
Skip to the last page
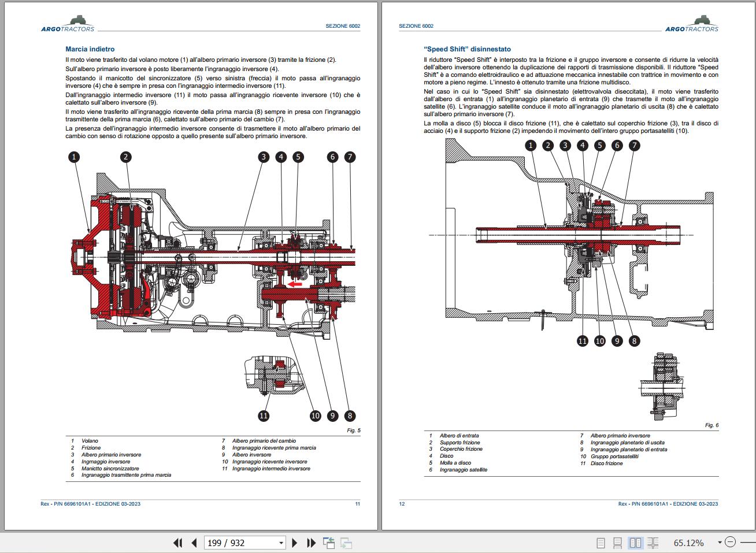coord(312,543)
